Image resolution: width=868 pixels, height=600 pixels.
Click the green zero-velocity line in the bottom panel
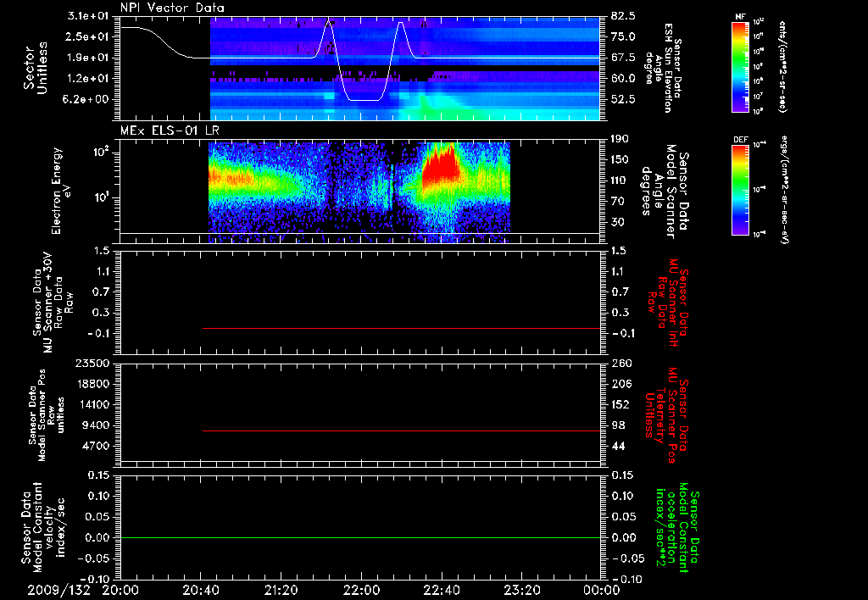tap(360, 537)
